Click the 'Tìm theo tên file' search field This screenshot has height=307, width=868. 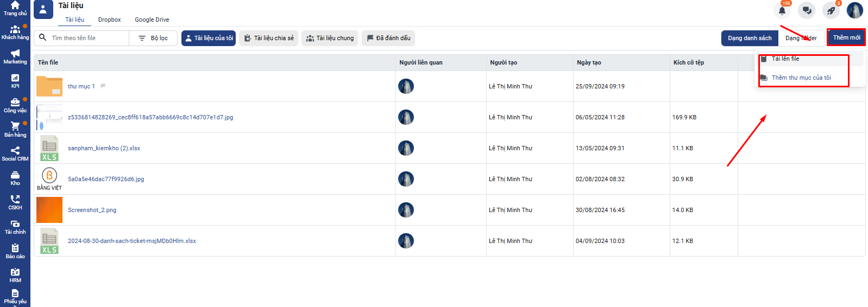coord(87,38)
